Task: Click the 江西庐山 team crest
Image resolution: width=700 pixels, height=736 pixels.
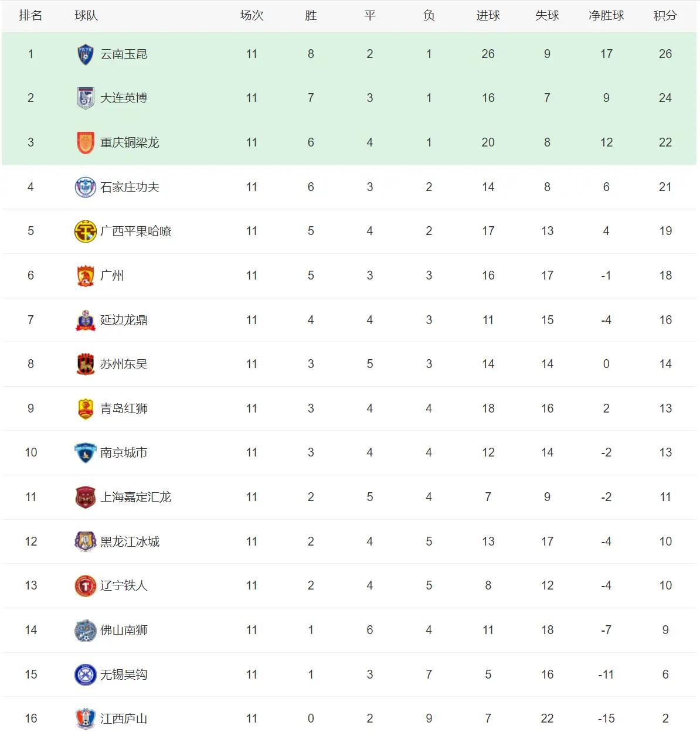Action: [x=86, y=718]
